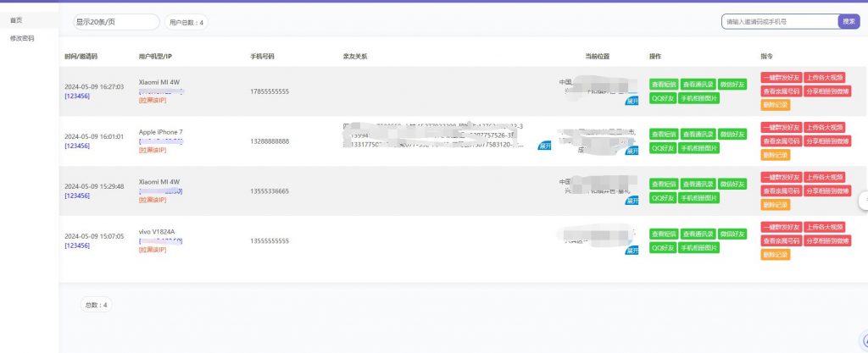868x353 pixels.
Task: Click orange 删除记录 in the Apple iPhone 7 row
Action: pyautogui.click(x=775, y=155)
